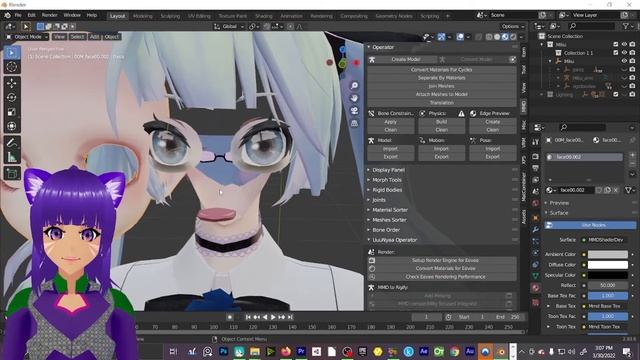Toggle viewport overlays display
This screenshot has width=640, height=360.
(460, 37)
